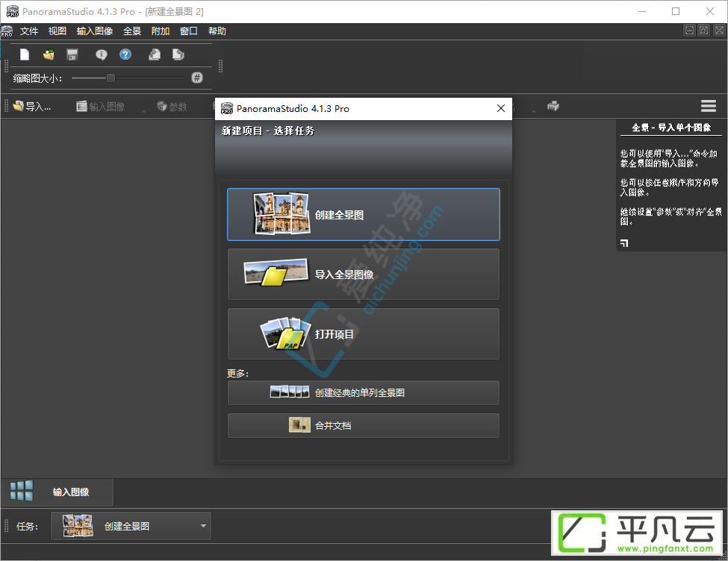Open the 附加 menu
The width and height of the screenshot is (728, 561).
tap(161, 31)
